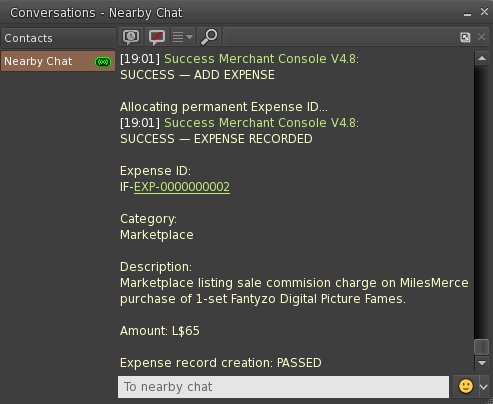Toggle the voice chat speech-bubble icon
Screen dimensions: 493x404
[x=157, y=37]
